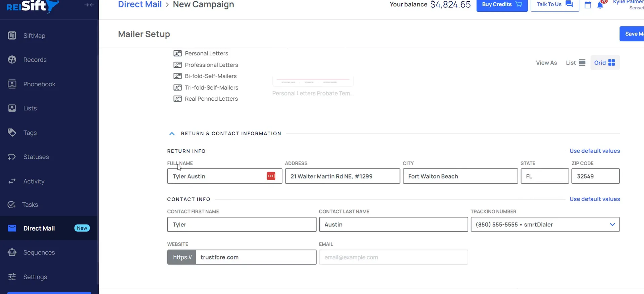Open the Statuses sidebar icon
Image resolution: width=644 pixels, height=294 pixels.
pyautogui.click(x=12, y=157)
